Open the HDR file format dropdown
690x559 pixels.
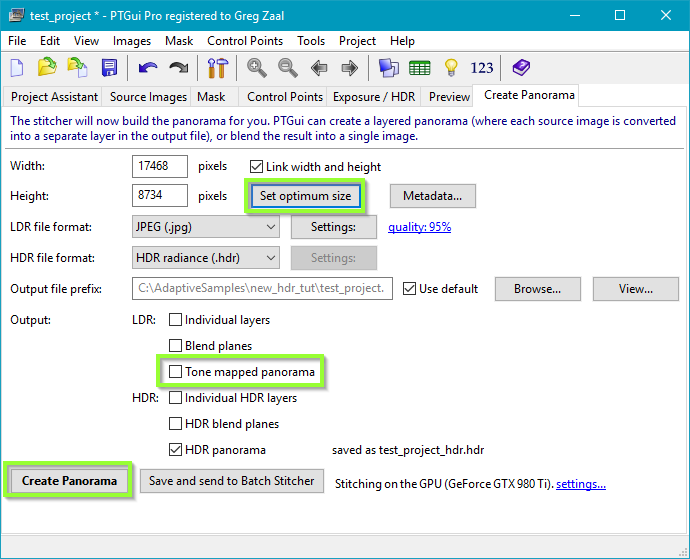click(206, 257)
